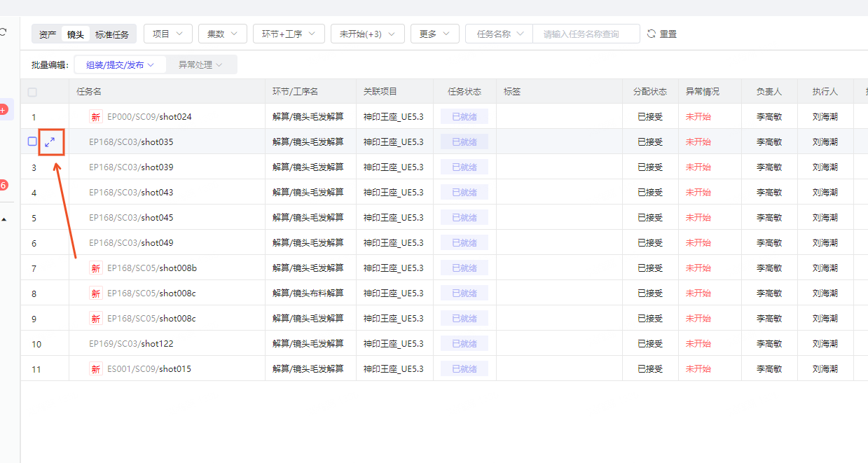Click the 新 badge on EP000/SC09/shot024

pos(96,117)
